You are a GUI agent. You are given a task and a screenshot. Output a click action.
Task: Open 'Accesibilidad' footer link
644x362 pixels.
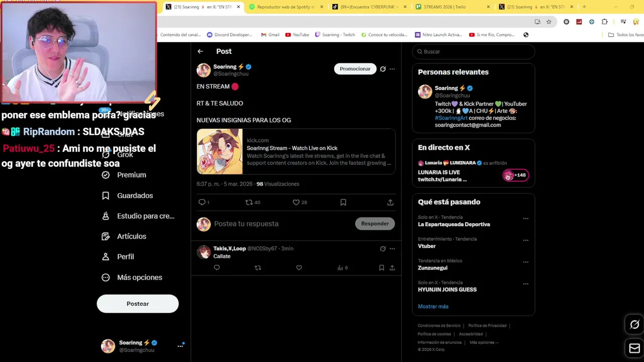point(471,334)
